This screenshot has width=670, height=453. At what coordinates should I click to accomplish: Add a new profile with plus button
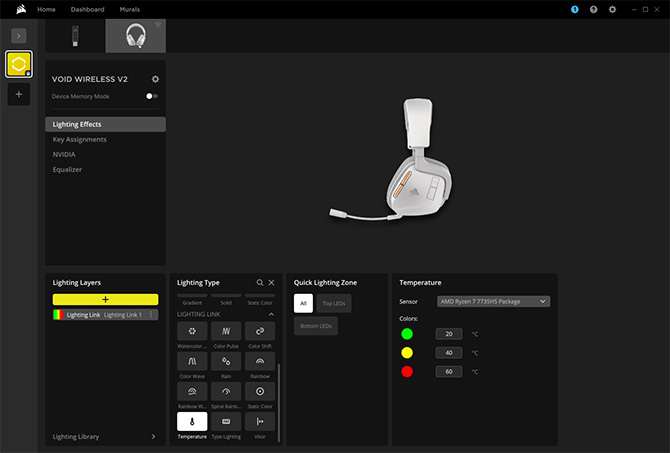(x=19, y=94)
